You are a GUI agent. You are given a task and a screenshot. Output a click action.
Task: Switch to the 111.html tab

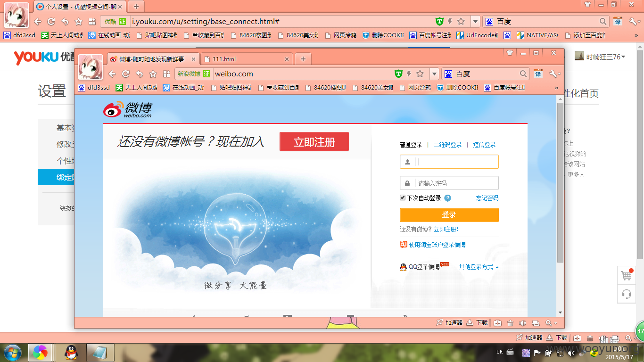(x=247, y=59)
